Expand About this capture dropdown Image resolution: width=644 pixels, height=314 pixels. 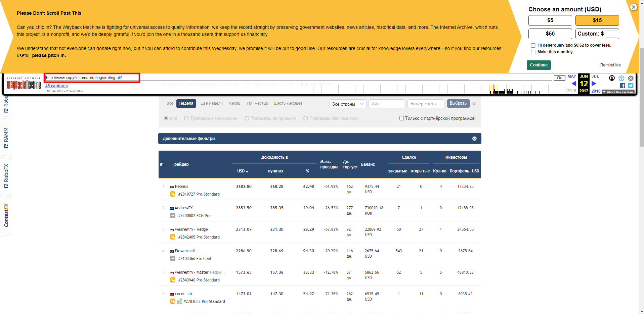point(618,92)
